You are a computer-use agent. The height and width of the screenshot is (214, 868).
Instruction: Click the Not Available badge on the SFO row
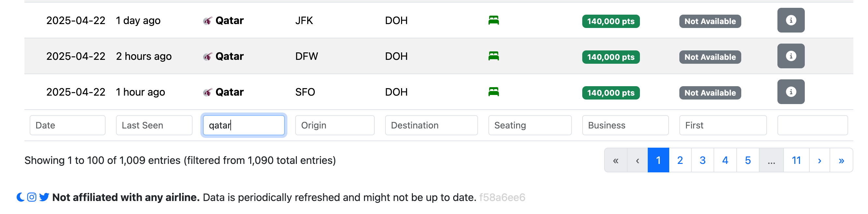710,93
